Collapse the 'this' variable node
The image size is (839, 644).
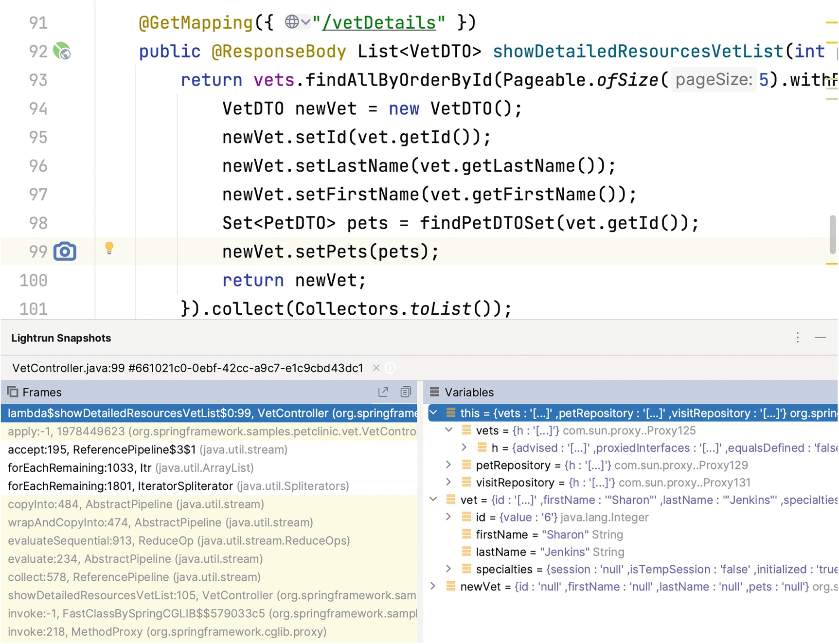pos(433,413)
